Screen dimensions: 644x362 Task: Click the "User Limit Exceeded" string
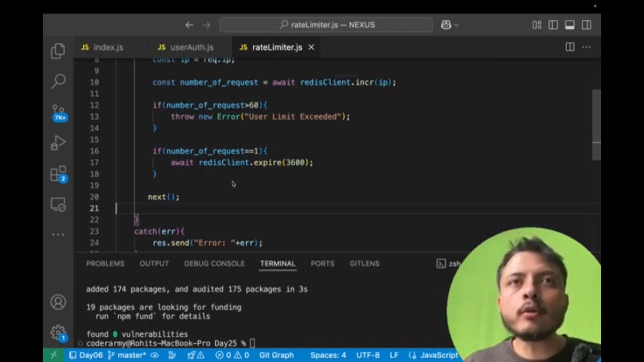[x=292, y=116]
